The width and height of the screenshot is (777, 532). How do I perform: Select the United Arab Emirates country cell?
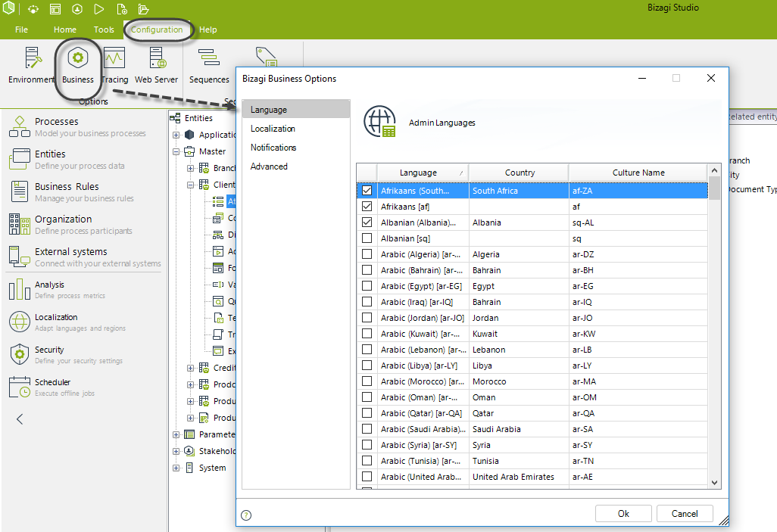tap(519, 477)
